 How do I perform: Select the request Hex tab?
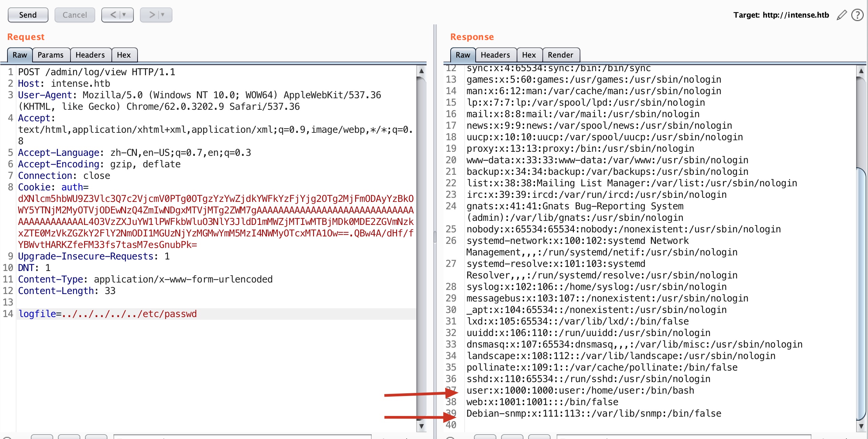[124, 55]
